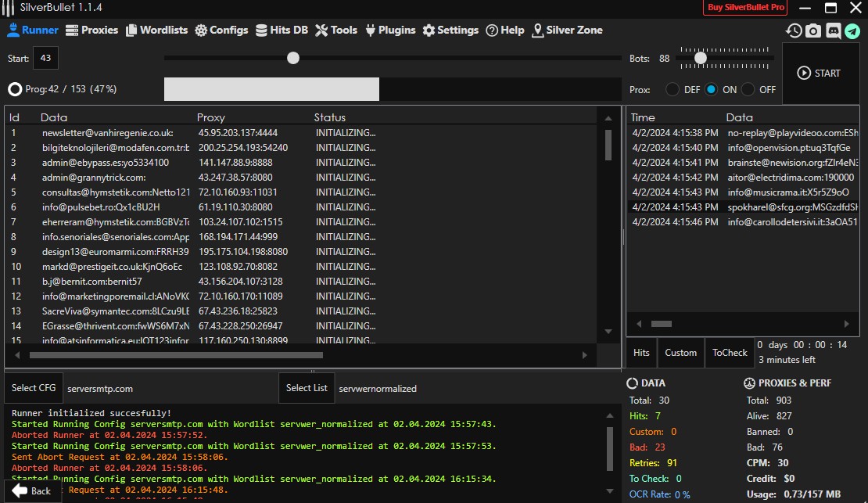Click left arrow of hits list scrollbar
This screenshot has width=868, height=503.
click(639, 324)
